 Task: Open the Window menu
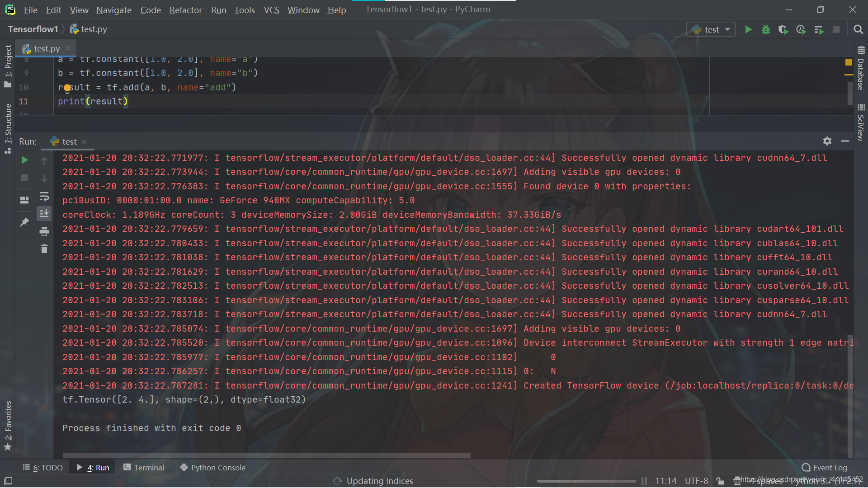pos(303,9)
